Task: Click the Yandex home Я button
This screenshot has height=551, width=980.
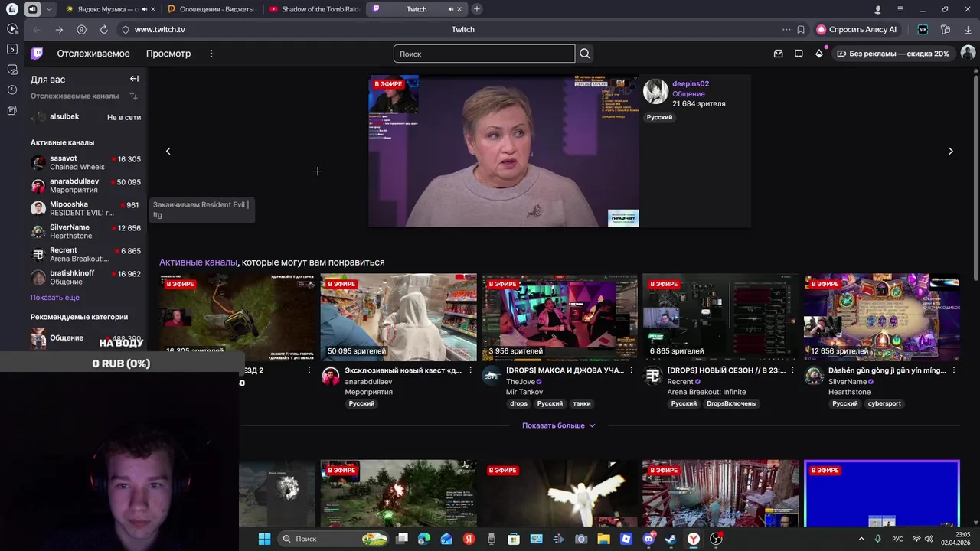Action: [81, 29]
